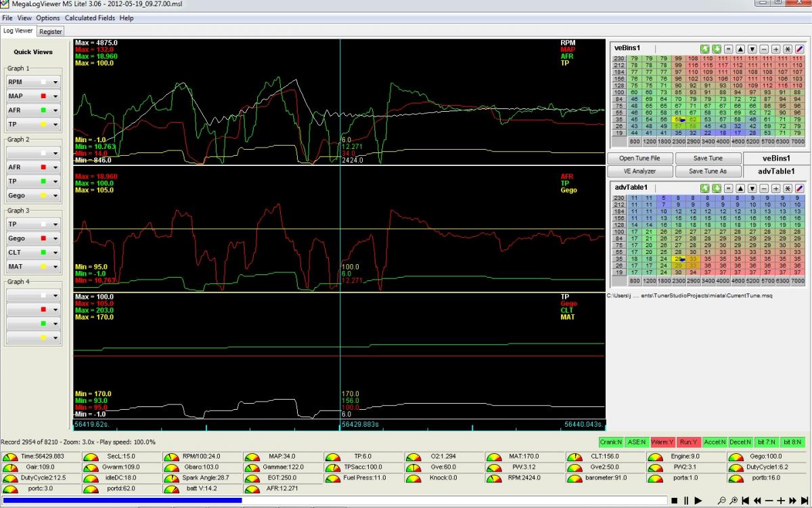Click the VE Analyzer button
Screen dimensions: 812x508
point(640,171)
